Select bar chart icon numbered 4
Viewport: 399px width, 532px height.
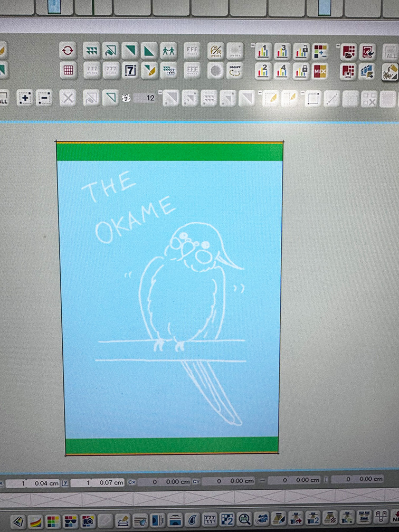pyautogui.click(x=282, y=71)
